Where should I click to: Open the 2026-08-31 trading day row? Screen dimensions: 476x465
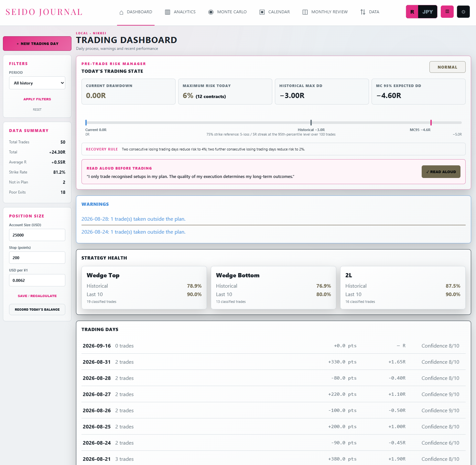(274, 362)
